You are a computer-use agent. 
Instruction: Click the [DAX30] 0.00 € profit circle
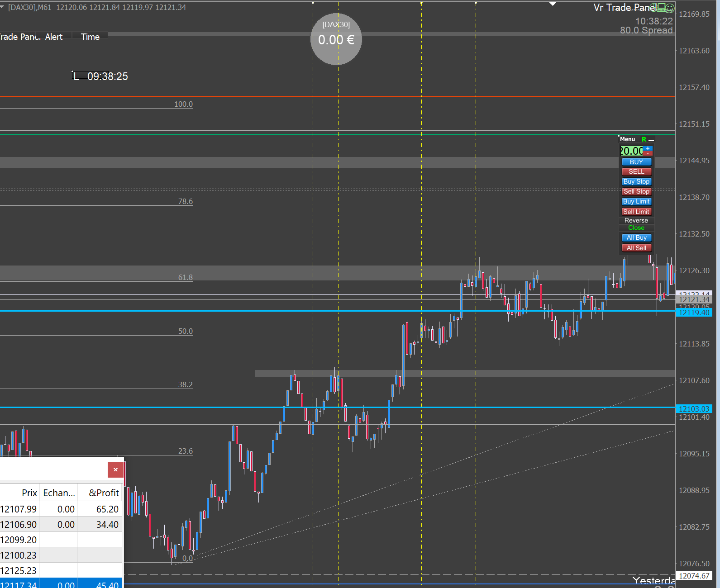tap(336, 39)
